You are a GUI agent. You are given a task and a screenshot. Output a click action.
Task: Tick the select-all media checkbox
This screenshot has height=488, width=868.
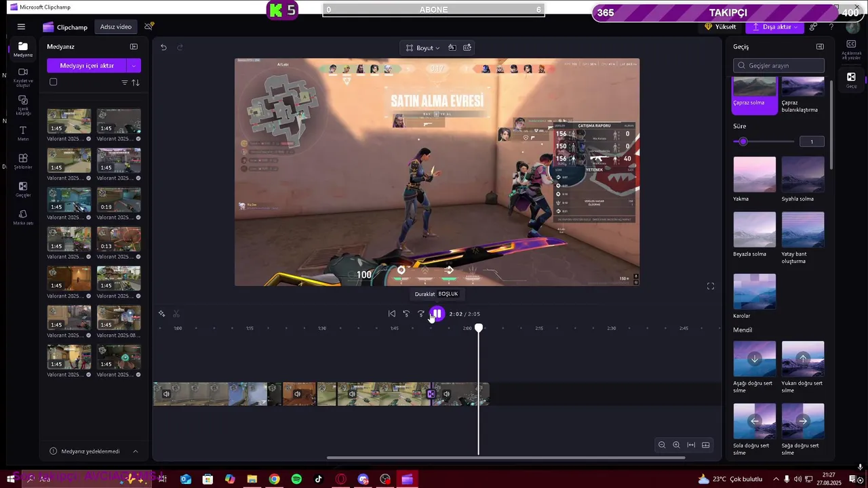54,82
